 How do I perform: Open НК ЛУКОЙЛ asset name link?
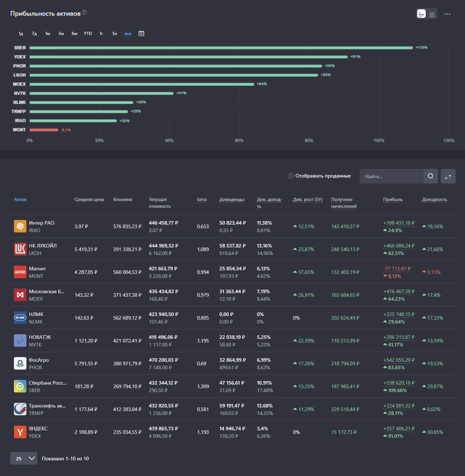[43, 246]
